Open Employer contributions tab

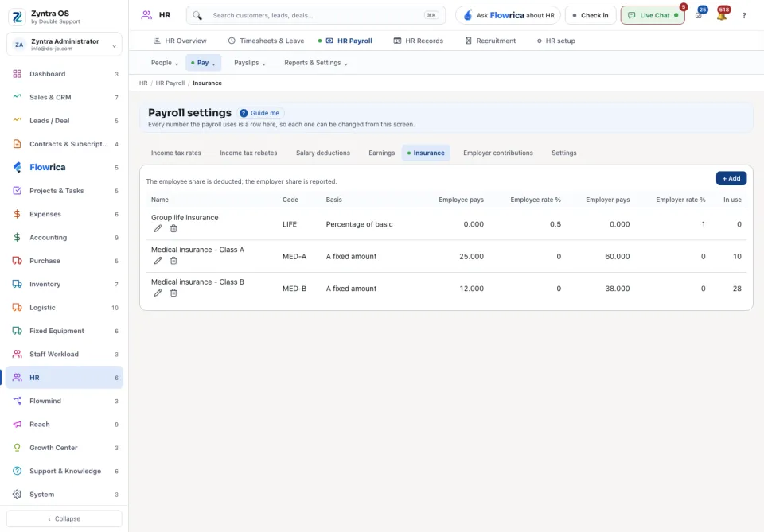pos(498,153)
